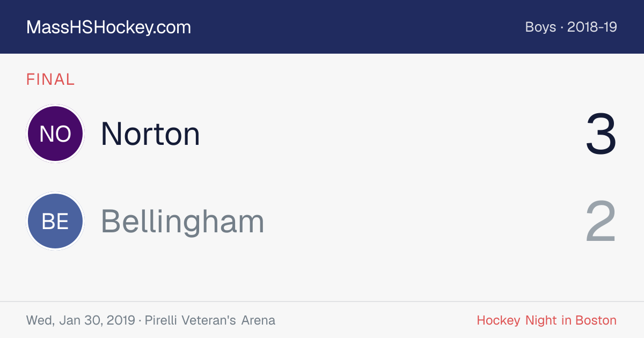Select the Boys division label
The width and height of the screenshot is (644, 338).
540,27
